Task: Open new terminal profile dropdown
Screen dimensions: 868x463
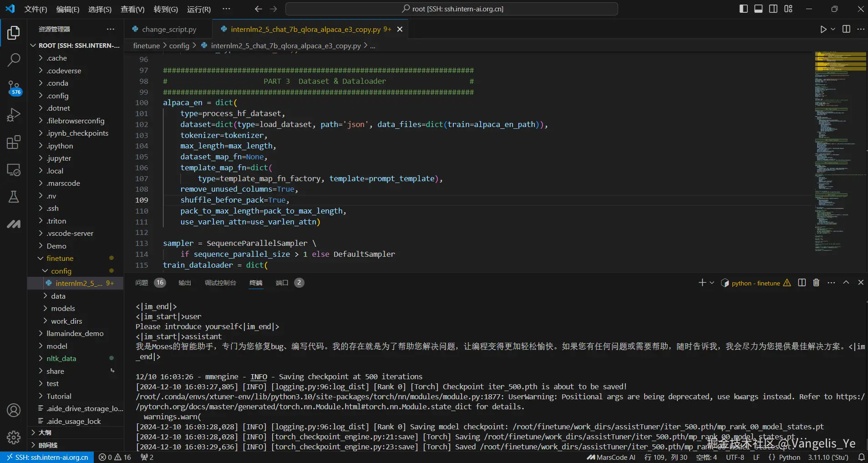Action: pyautogui.click(x=712, y=283)
